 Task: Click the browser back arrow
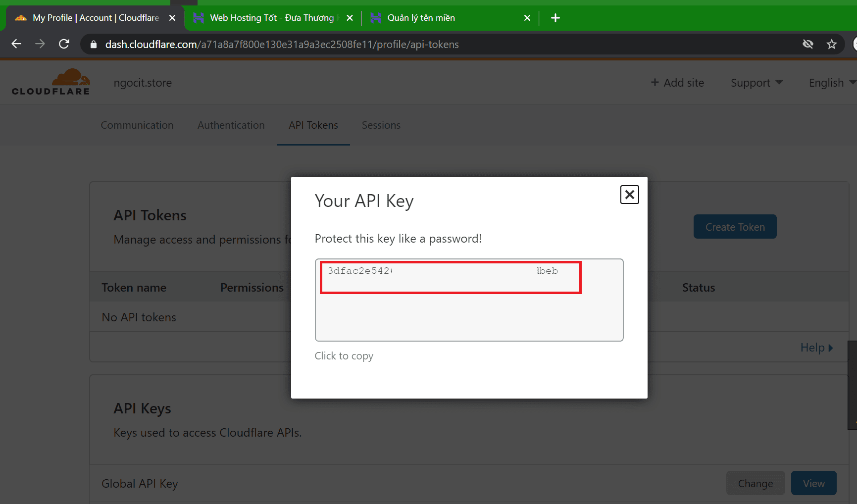[x=16, y=44]
